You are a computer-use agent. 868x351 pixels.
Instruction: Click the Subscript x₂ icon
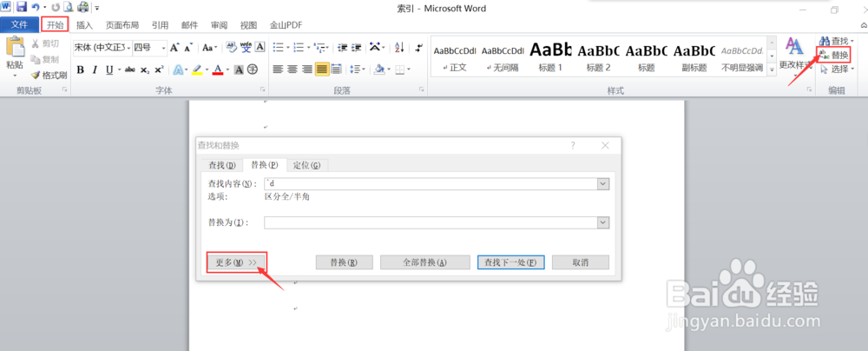click(144, 70)
